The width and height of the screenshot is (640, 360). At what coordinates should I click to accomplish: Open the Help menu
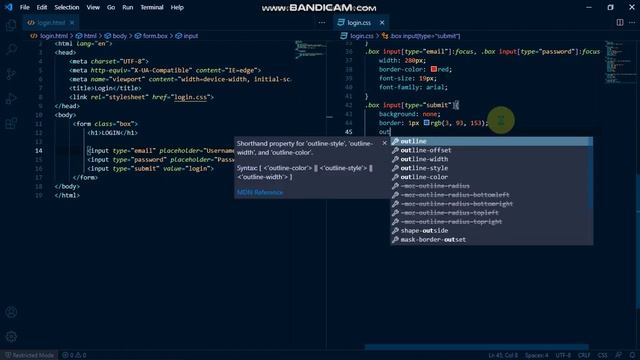177,7
